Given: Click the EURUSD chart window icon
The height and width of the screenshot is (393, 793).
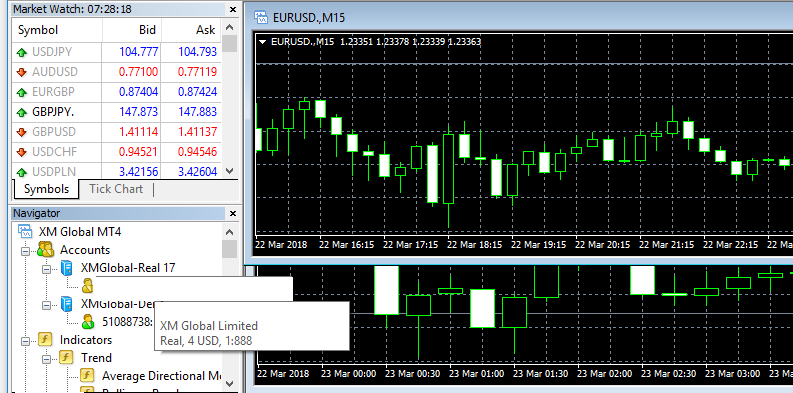Looking at the screenshot, I should pyautogui.click(x=261, y=18).
